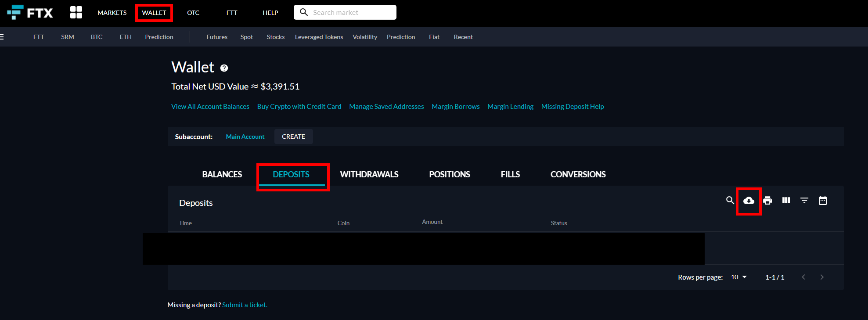The width and height of the screenshot is (868, 320).
Task: Open Recent markets category
Action: click(x=463, y=37)
